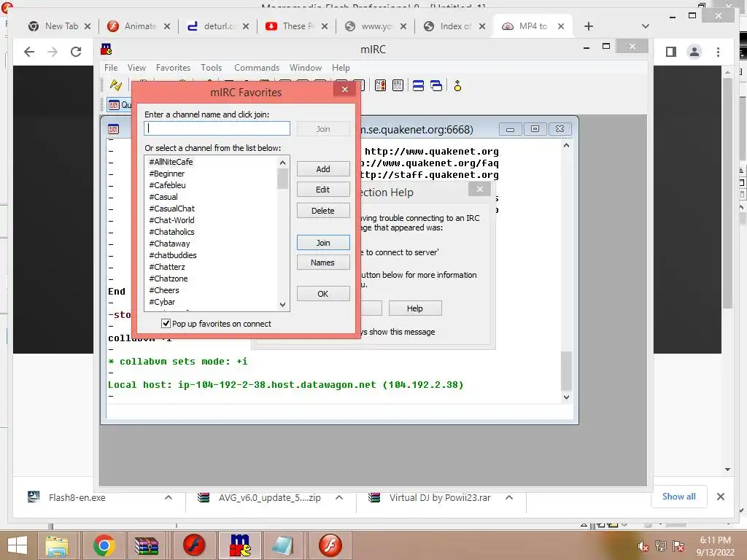This screenshot has height=560, width=747.
Task: Open the URL list toolbar icon
Action: [x=398, y=86]
